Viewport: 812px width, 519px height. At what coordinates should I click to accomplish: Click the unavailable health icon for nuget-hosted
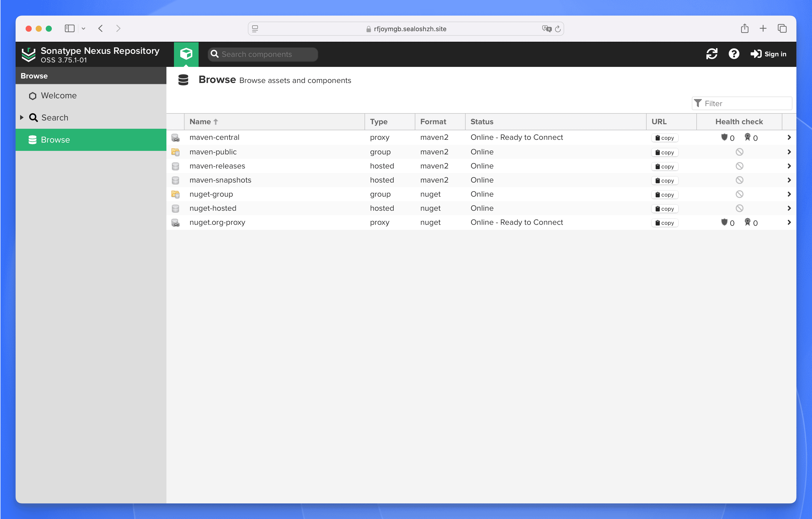click(739, 208)
